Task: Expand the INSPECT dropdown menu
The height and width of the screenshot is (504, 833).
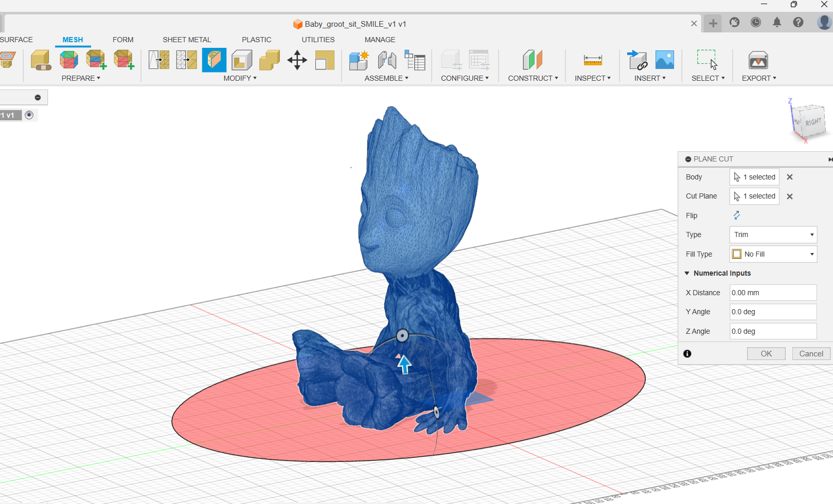Action: click(x=593, y=78)
